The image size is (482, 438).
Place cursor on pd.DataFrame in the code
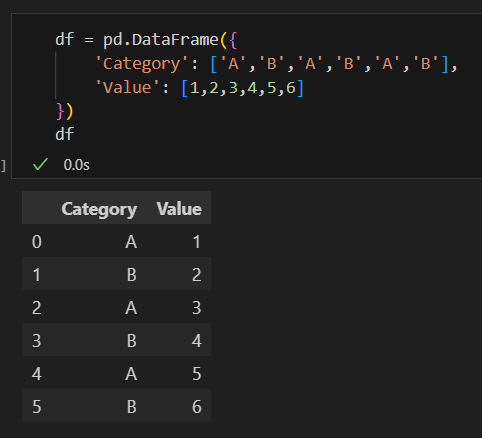(161, 40)
